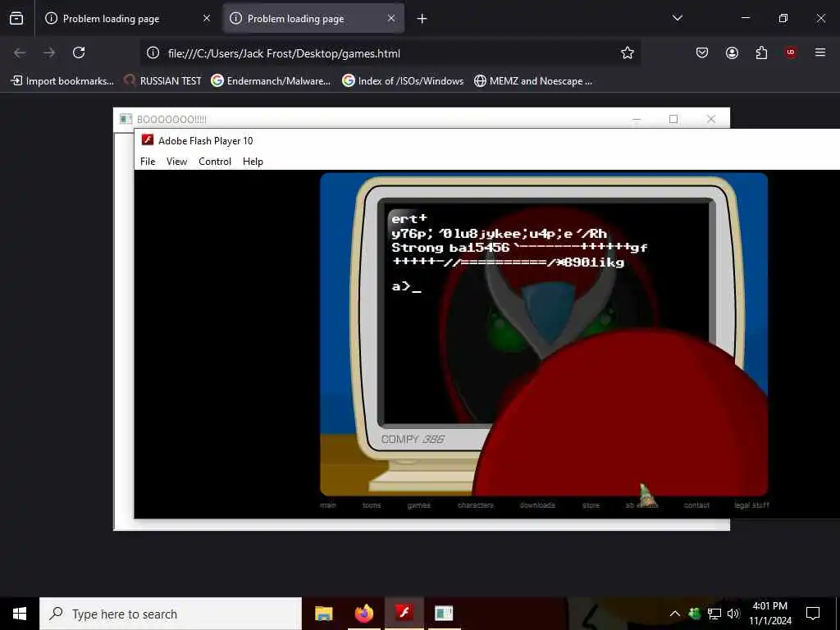The image size is (840, 630).
Task: Focus the address bar with games.html URL
Action: pos(390,53)
